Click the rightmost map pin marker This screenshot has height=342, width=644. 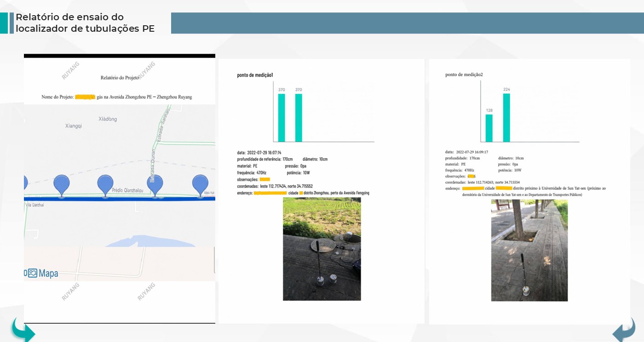[x=200, y=186]
